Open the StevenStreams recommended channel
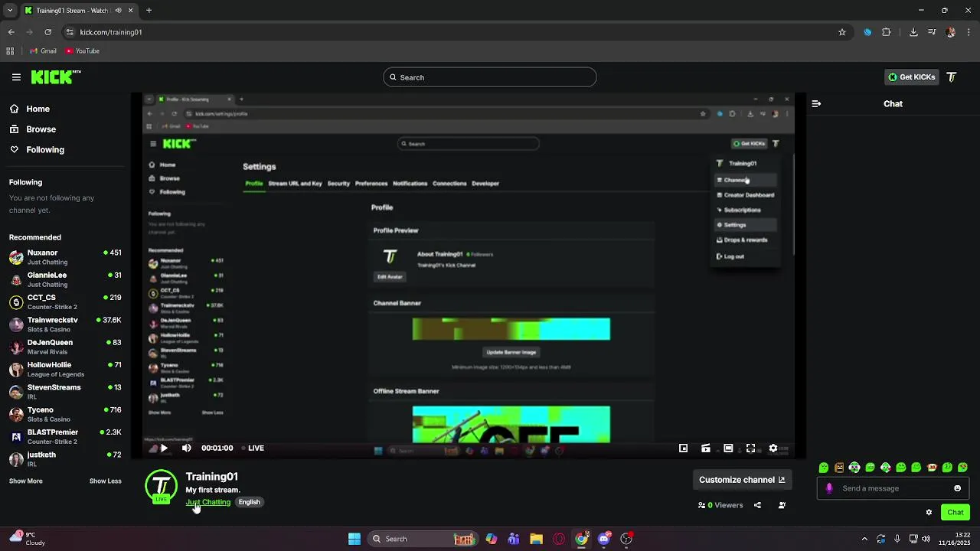The height and width of the screenshot is (551, 980). pyautogui.click(x=66, y=392)
